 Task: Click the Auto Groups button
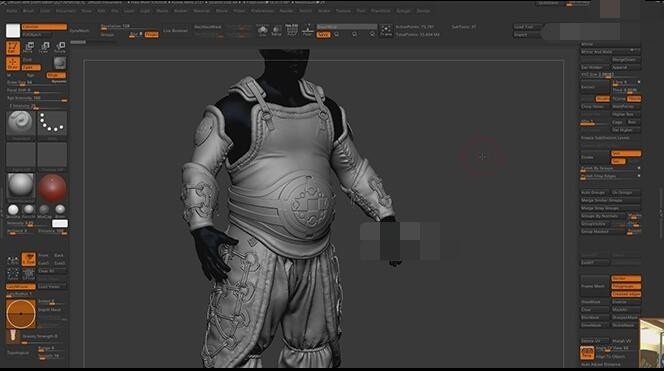(594, 192)
